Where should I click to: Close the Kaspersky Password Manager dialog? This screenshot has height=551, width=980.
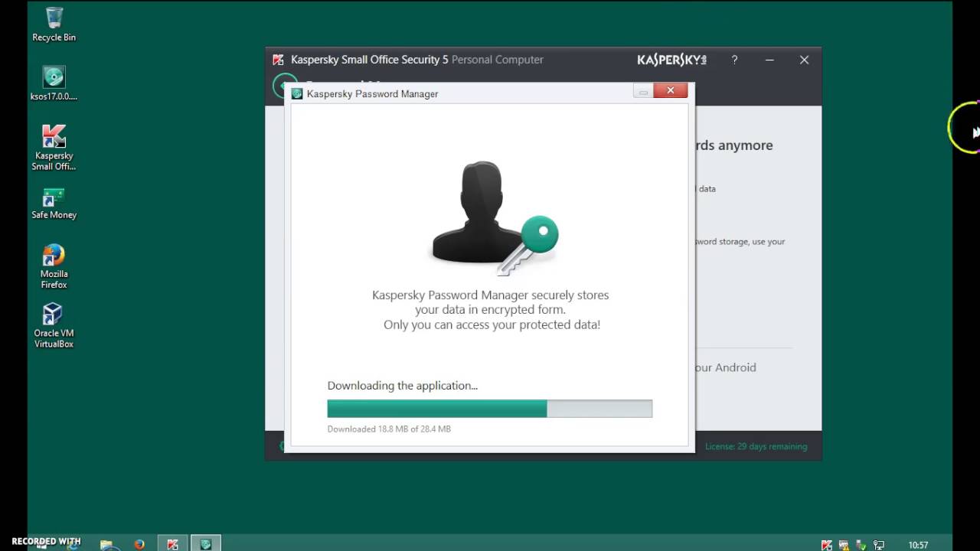click(671, 91)
